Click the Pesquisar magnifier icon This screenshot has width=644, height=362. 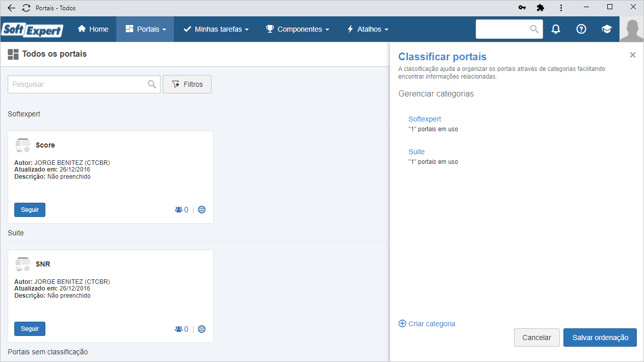pos(151,84)
